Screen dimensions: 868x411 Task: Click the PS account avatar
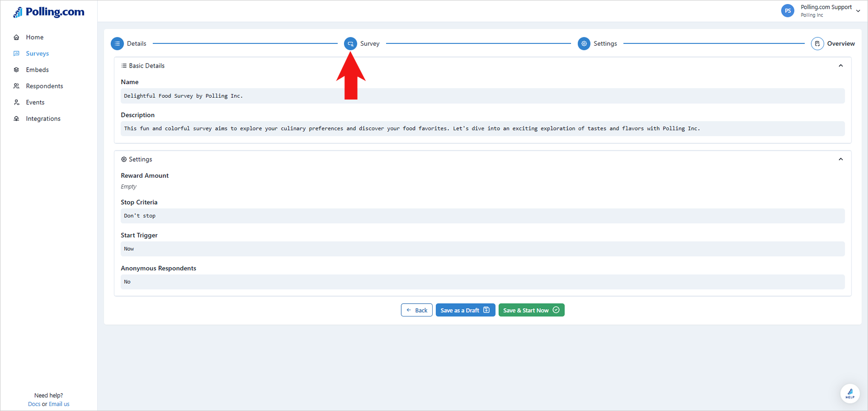point(788,11)
